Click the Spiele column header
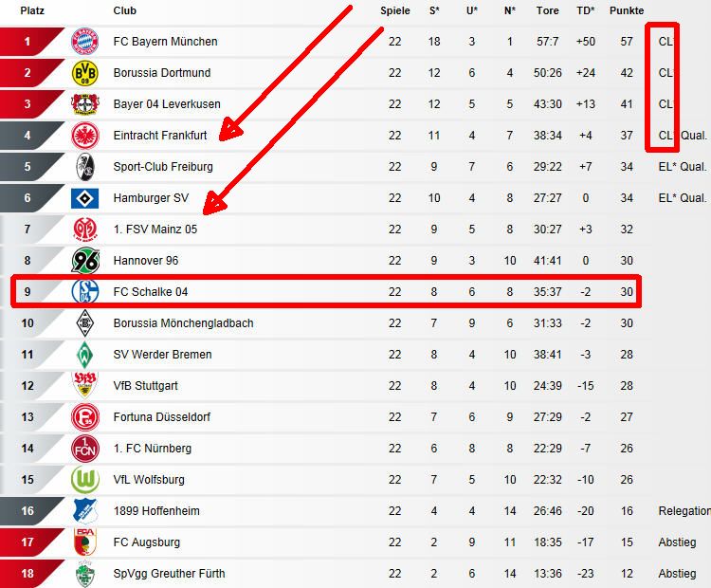The image size is (711, 588). click(x=395, y=10)
